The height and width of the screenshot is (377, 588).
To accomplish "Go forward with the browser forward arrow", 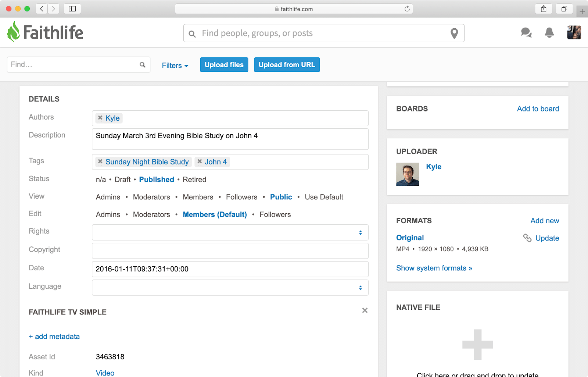I will click(54, 9).
